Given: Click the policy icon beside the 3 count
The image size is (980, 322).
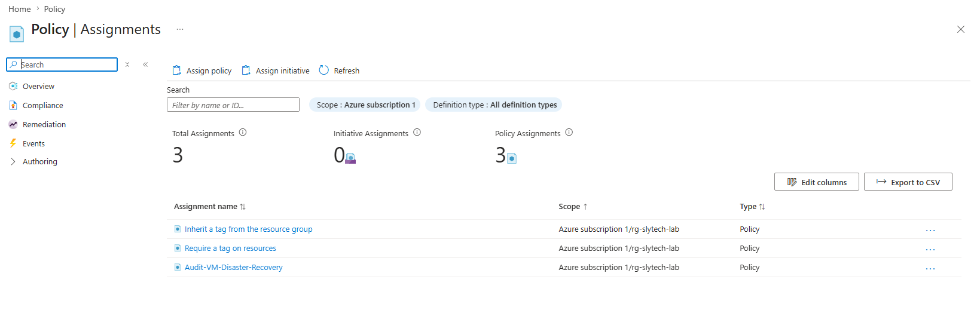Looking at the screenshot, I should pos(512,158).
